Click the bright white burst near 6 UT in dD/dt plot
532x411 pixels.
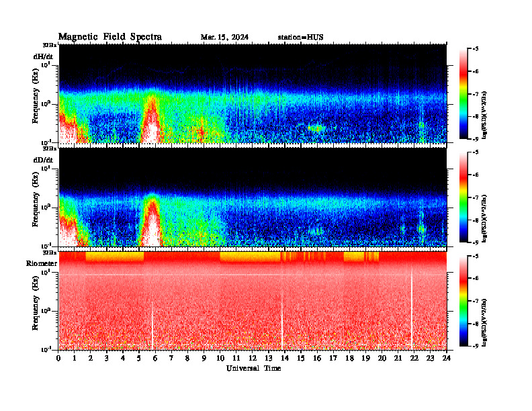[151, 227]
